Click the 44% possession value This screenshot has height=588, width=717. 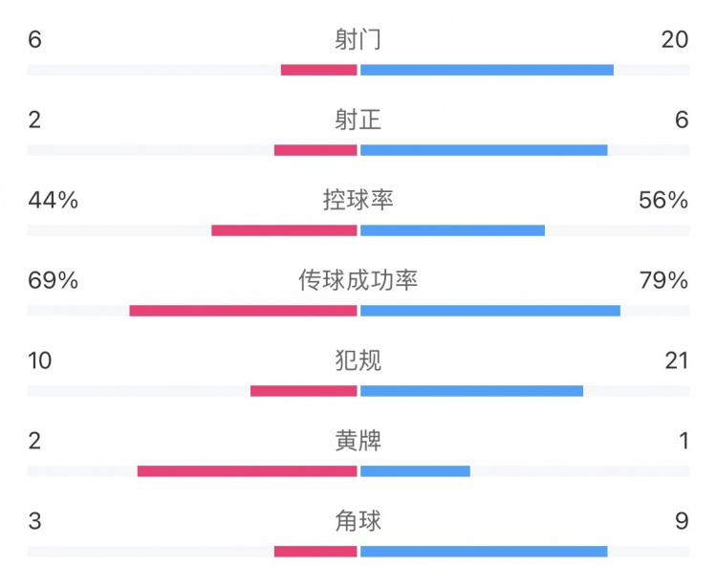[53, 200]
